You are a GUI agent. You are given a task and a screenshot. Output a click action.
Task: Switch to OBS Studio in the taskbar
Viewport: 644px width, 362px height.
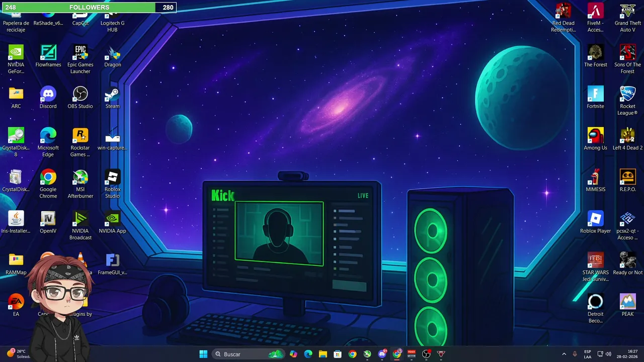tap(426, 354)
